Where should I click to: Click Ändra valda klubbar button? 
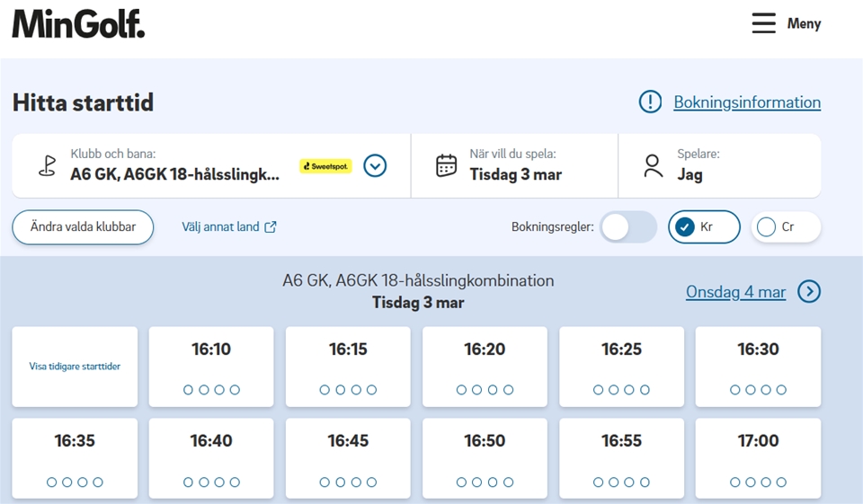(83, 227)
